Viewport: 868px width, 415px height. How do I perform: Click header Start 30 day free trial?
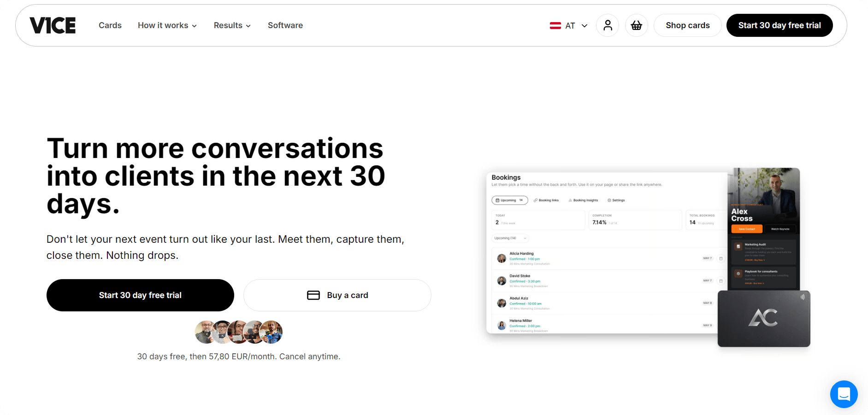coord(779,25)
